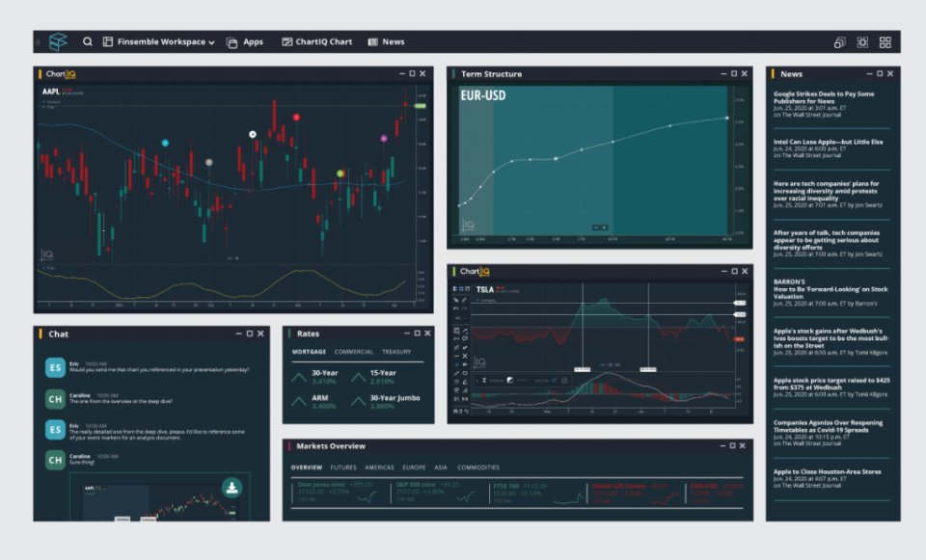Click the settings icon in the top-right toolbar
The width and height of the screenshot is (926, 560).
click(862, 41)
